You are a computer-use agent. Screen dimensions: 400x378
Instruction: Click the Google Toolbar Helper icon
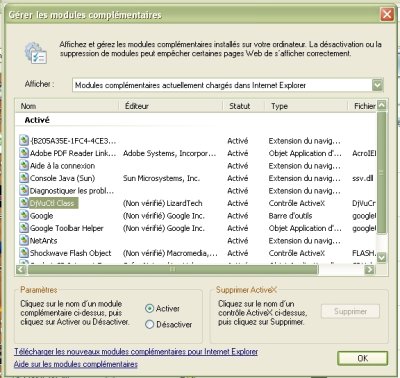[x=24, y=228]
